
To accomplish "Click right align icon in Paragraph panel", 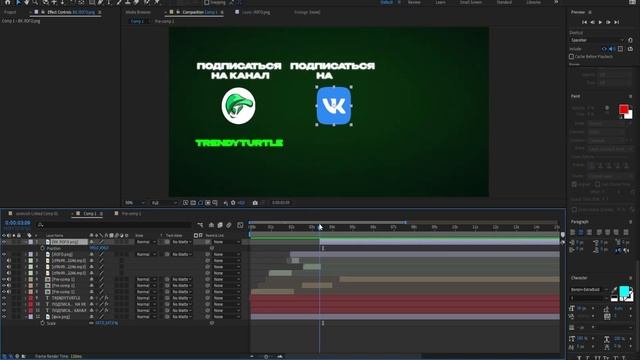I will coord(589,232).
